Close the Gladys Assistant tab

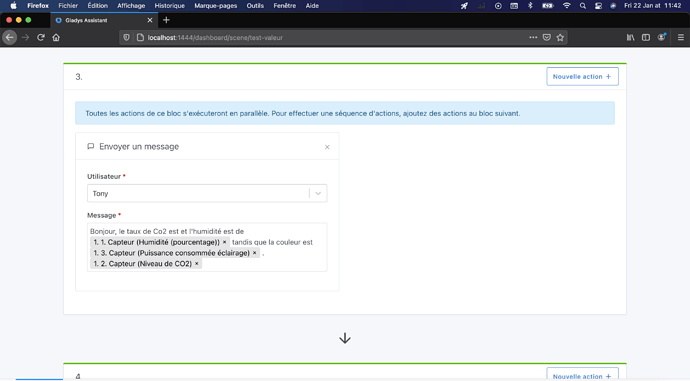pos(150,20)
